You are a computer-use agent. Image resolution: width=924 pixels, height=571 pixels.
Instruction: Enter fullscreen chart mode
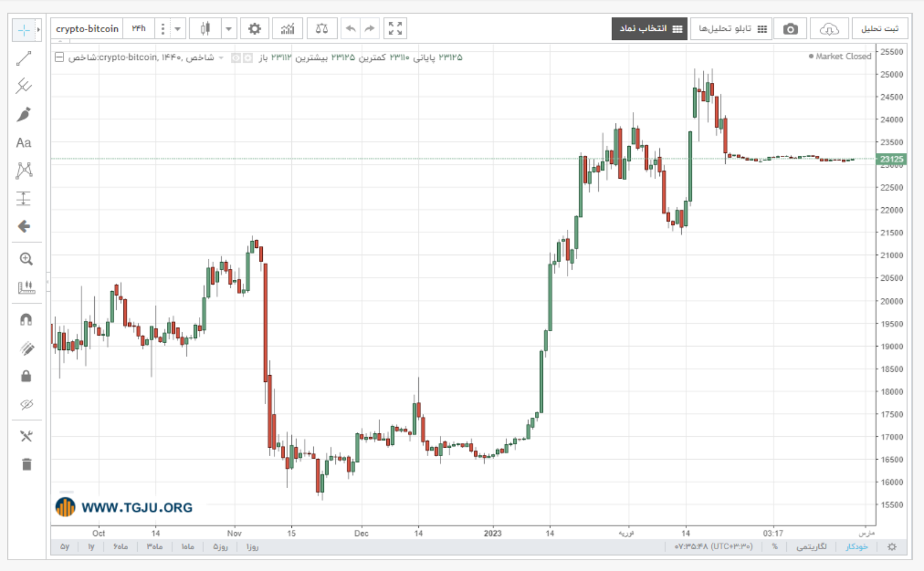(395, 29)
